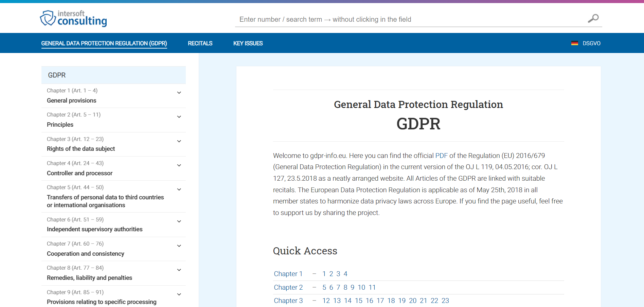Screen dimensions: 644x307
Task: Open Article 4 under Chapter 1
Action: 345,274
